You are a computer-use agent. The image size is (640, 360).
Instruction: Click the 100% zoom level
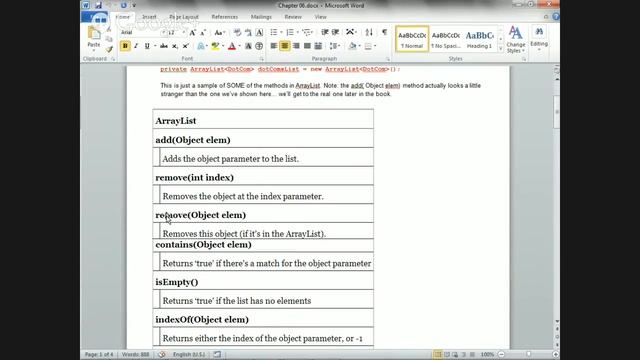coord(487,354)
